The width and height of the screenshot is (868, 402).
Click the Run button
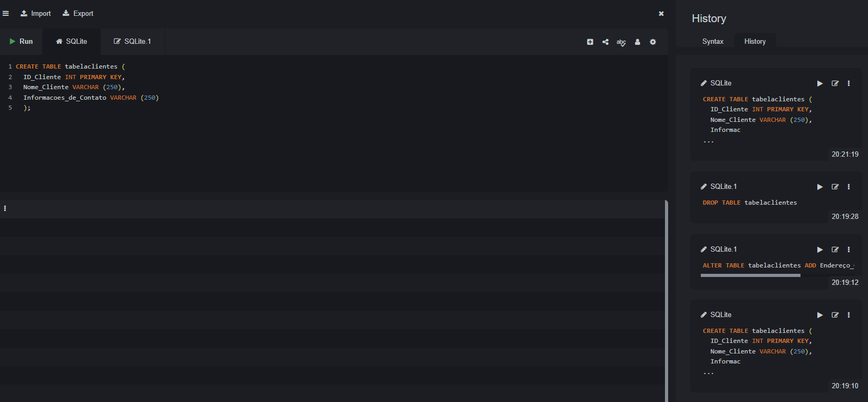point(21,42)
